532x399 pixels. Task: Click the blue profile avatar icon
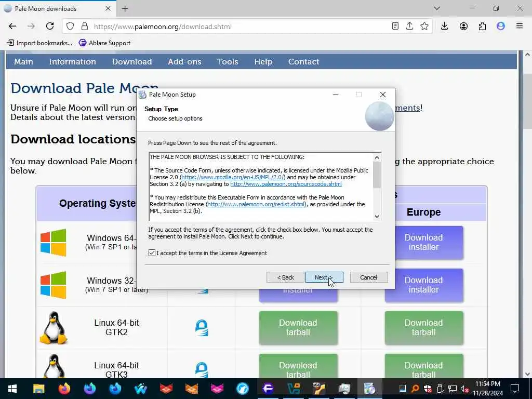pyautogui.click(x=501, y=26)
